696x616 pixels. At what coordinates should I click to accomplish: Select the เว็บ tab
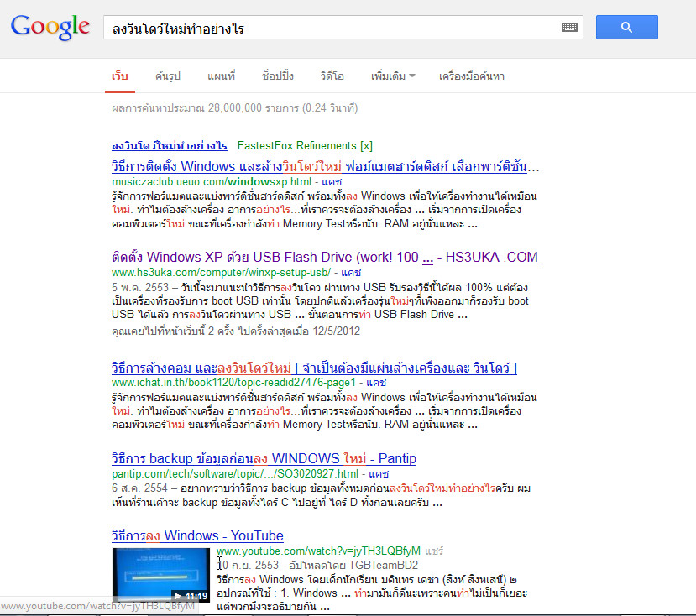click(x=120, y=76)
